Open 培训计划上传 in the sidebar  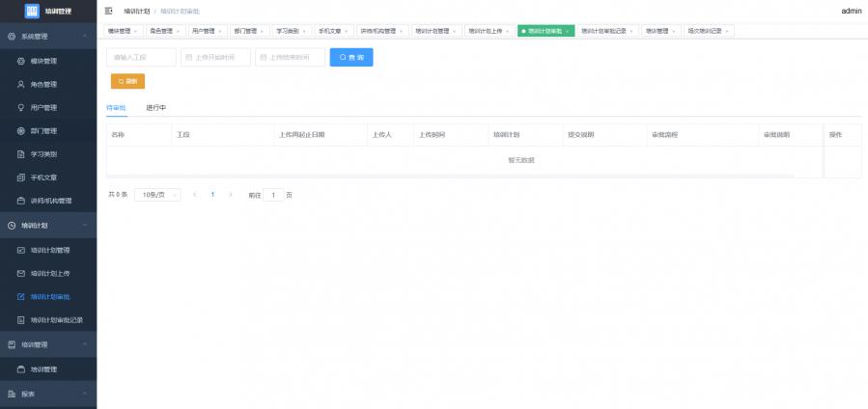click(49, 273)
